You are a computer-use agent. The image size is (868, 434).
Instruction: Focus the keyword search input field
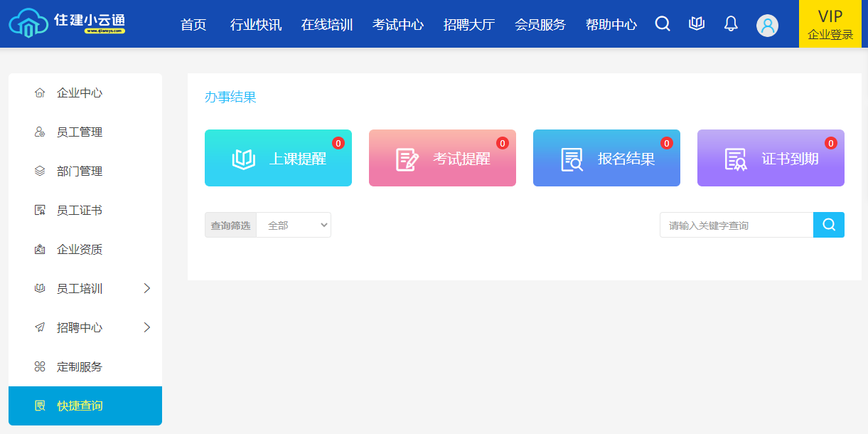pos(736,225)
